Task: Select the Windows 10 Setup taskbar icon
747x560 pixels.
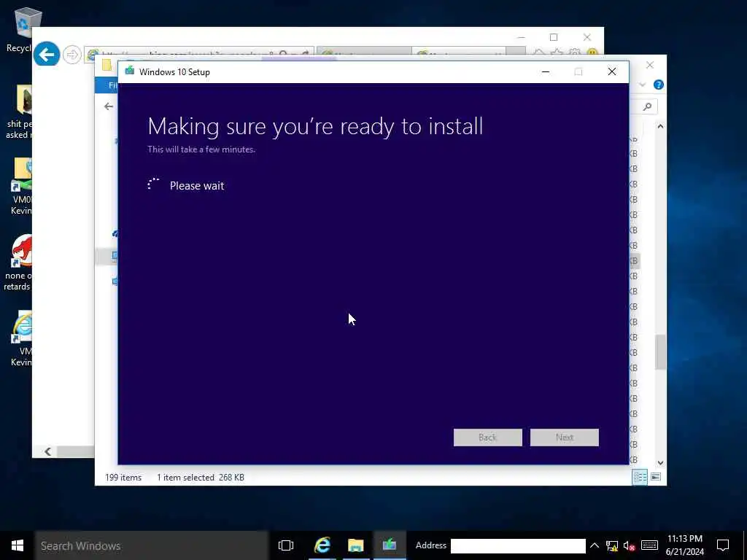Action: [x=390, y=545]
